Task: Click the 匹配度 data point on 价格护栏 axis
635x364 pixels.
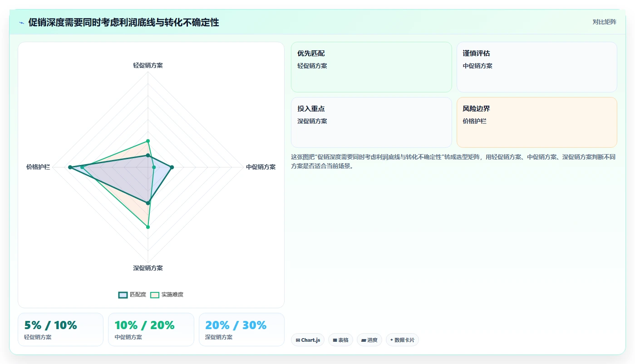Action: pos(70,168)
